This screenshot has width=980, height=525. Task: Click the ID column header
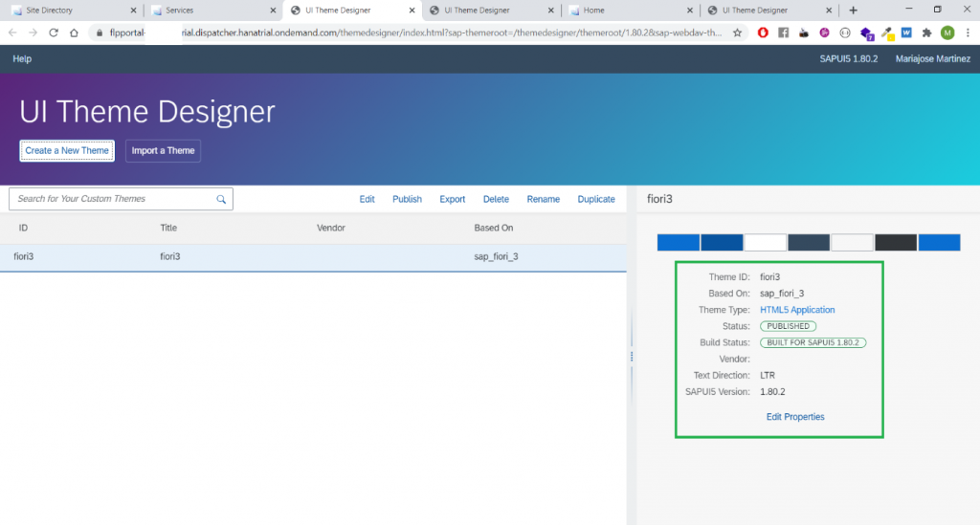coord(23,228)
